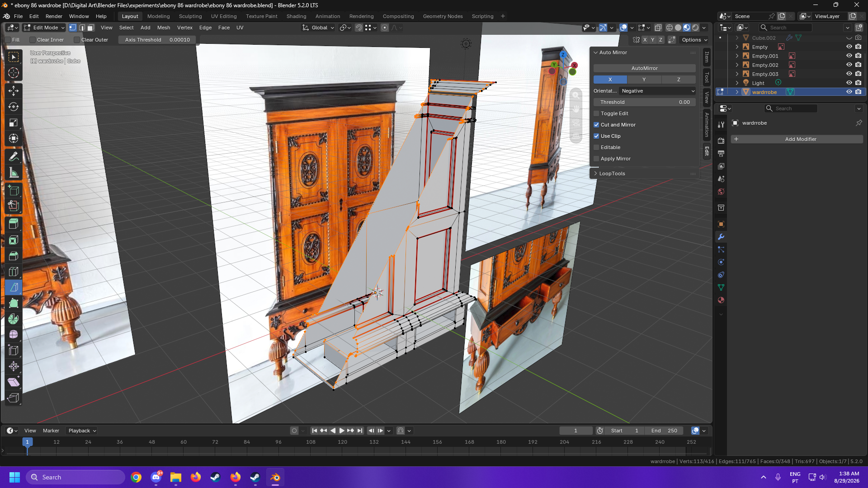Enable the Apply Mirror checkbox
868x488 pixels.
[596, 159]
